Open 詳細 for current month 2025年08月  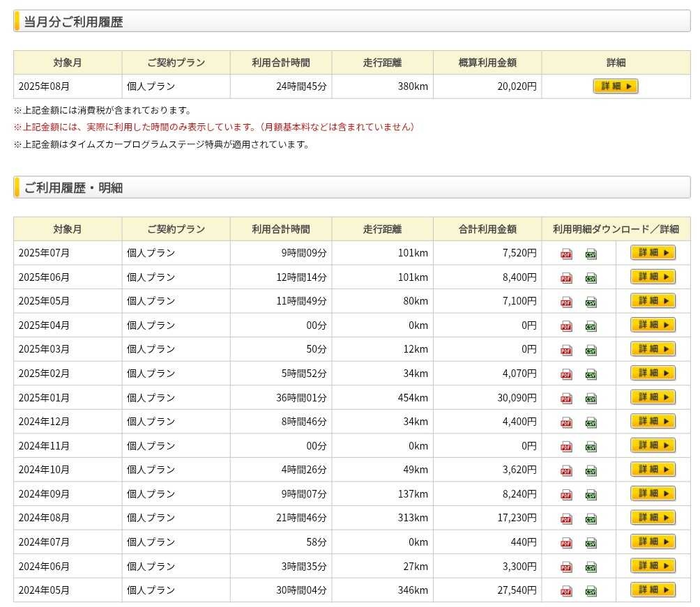click(616, 86)
